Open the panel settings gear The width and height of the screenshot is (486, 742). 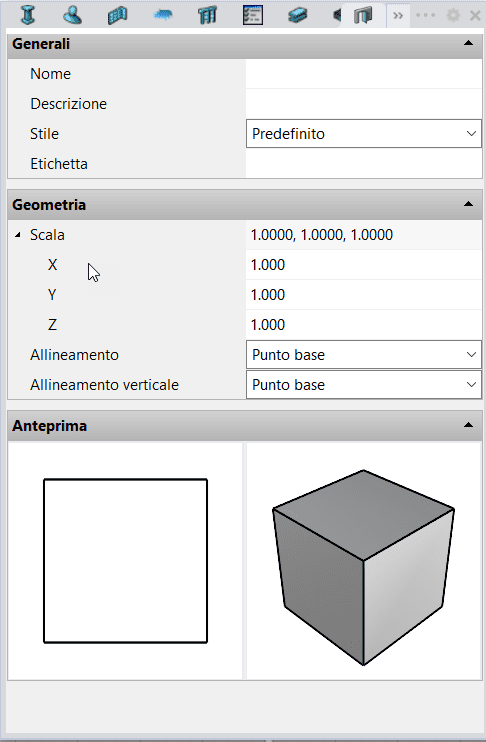(453, 16)
